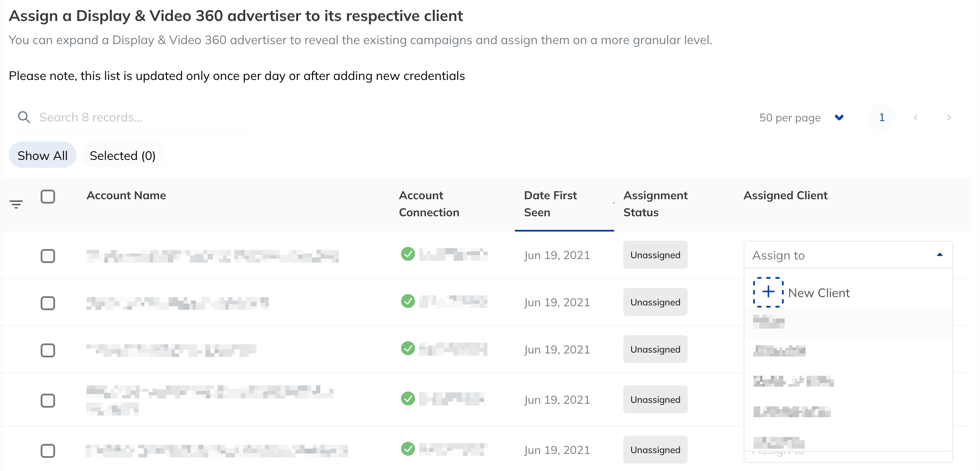Sort by Account Connection column
The height and width of the screenshot is (471, 980).
[429, 204]
